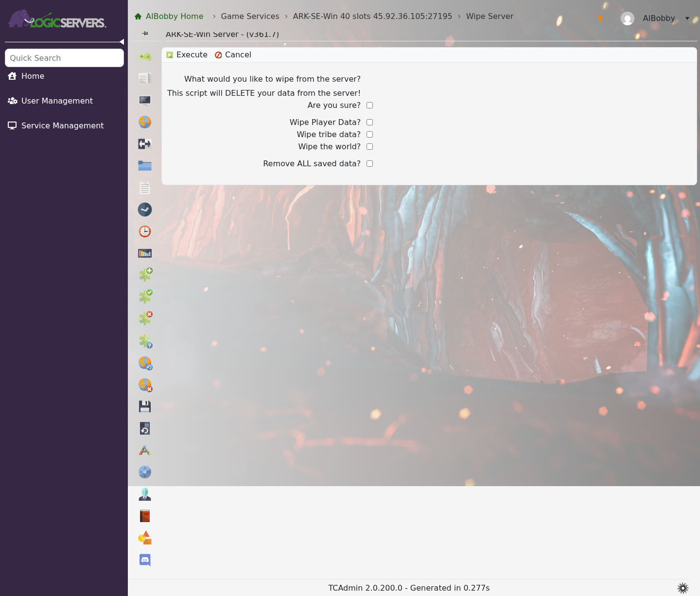Focus the Quick Search input field
Image resolution: width=700 pixels, height=596 pixels.
[x=64, y=58]
